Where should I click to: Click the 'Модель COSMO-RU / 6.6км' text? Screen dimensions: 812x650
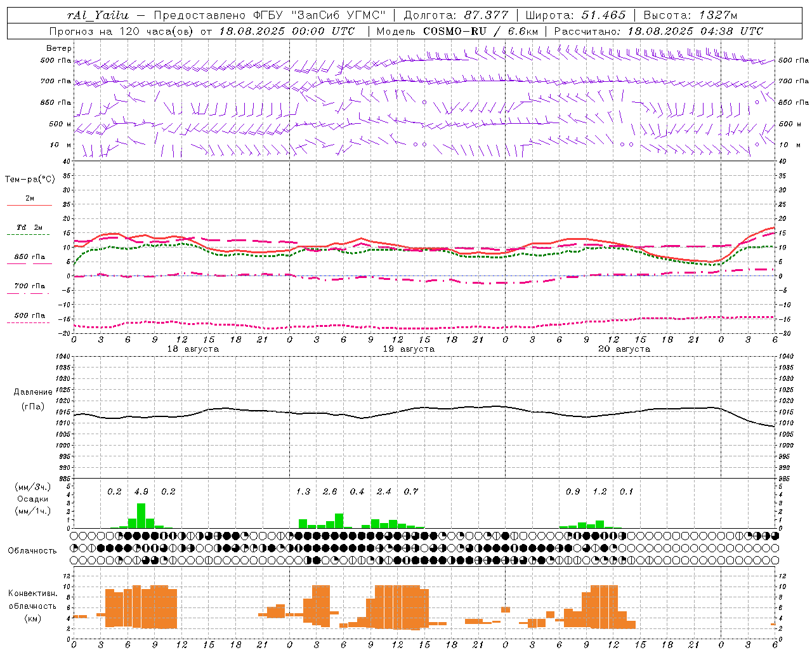[457, 31]
